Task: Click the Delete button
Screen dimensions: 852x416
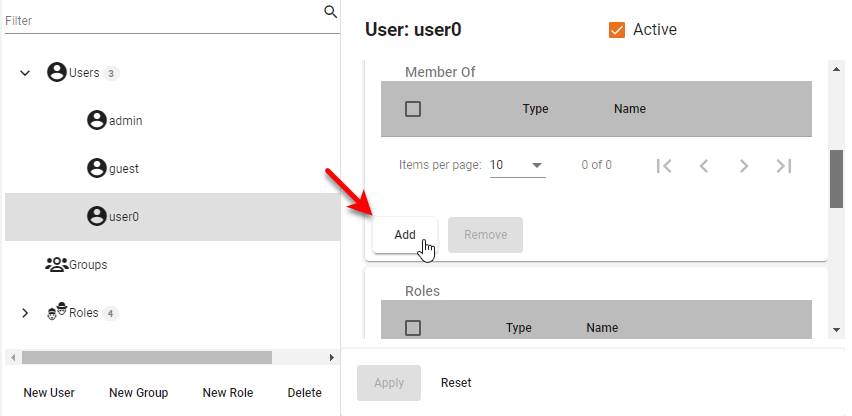Action: coord(304,393)
